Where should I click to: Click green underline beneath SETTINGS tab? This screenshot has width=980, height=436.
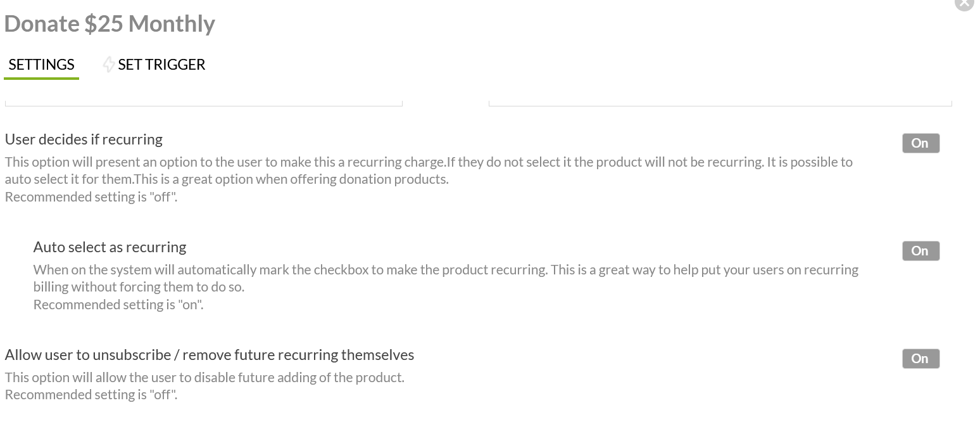(41, 79)
